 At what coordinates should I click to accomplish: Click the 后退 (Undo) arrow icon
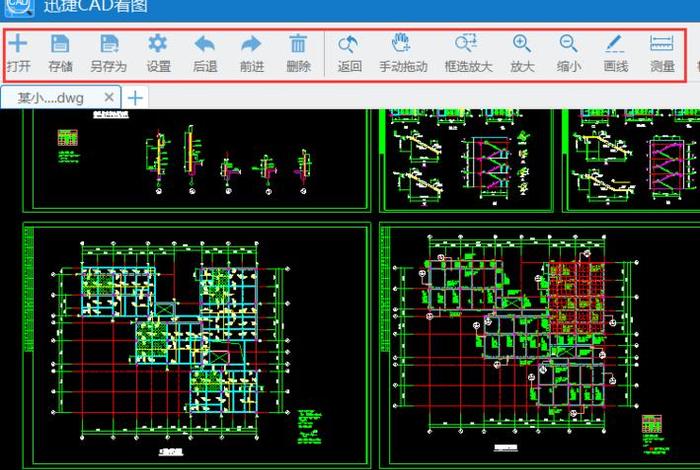pyautogui.click(x=205, y=44)
